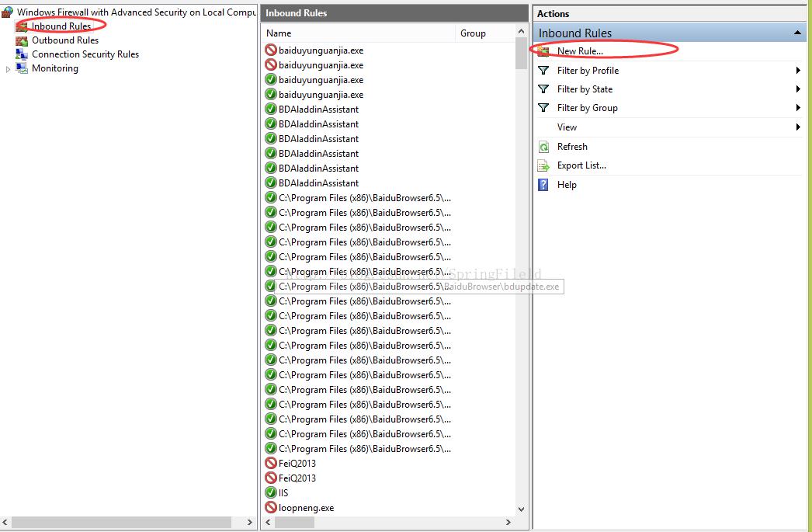Sort rules by Name column header
812x532 pixels.
[x=359, y=33]
